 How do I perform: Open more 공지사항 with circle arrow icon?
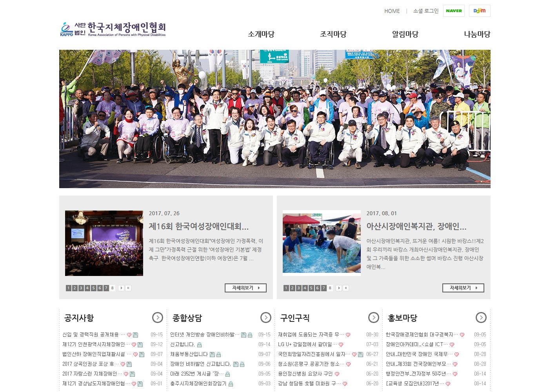pyautogui.click(x=157, y=318)
